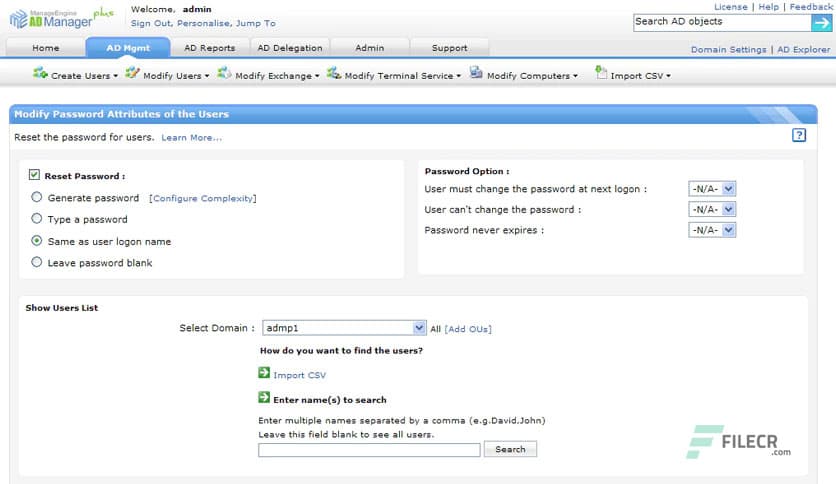
Task: Click the Modify Computers icon
Action: click(476, 72)
